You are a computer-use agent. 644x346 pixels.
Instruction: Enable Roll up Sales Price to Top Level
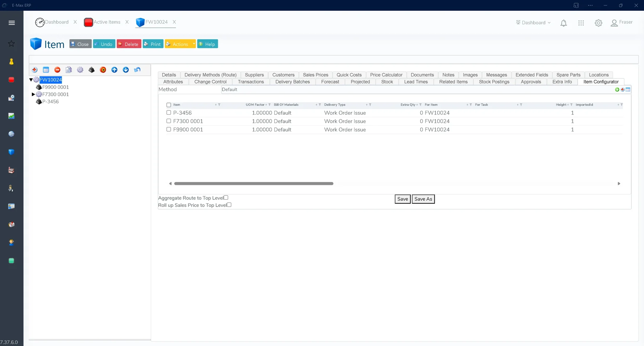[x=229, y=205]
